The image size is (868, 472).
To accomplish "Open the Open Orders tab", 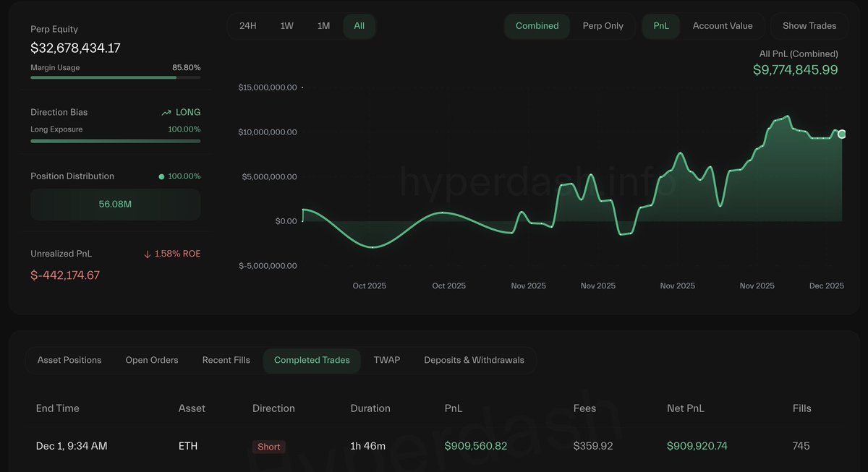I will click(x=152, y=360).
